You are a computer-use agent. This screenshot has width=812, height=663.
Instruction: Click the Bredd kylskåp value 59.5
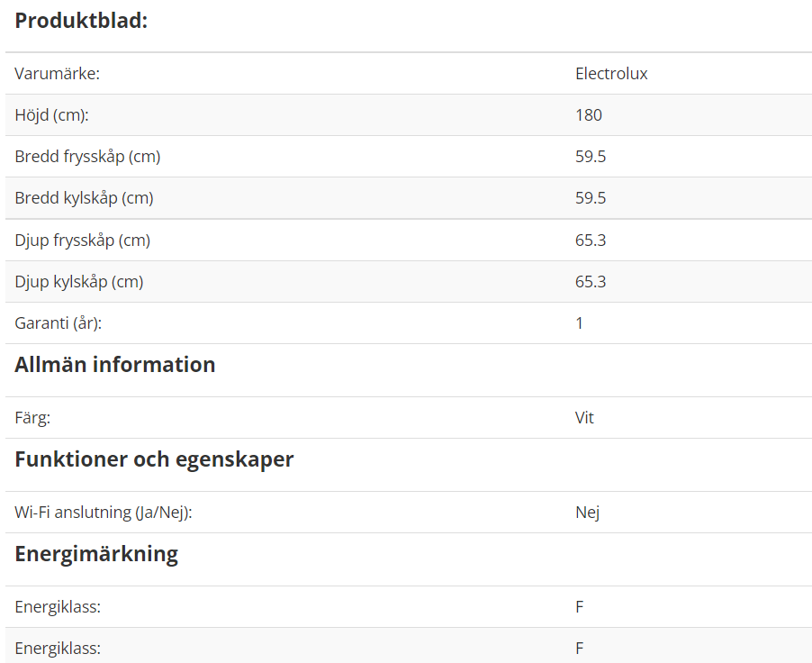[x=591, y=198]
